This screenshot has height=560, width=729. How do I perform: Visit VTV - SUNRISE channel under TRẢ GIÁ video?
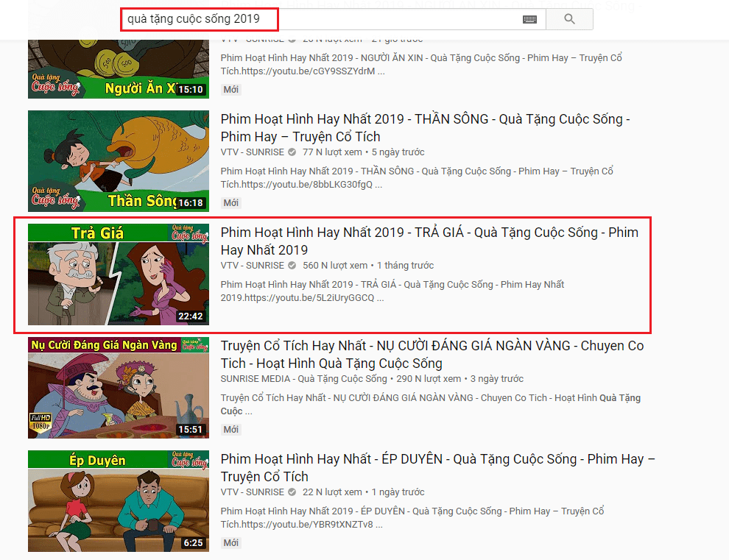coord(252,266)
